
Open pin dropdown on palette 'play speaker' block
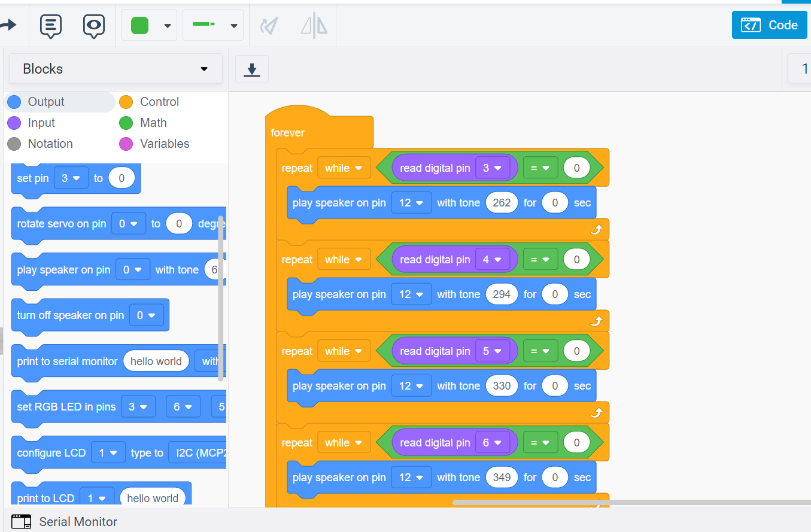[133, 270]
